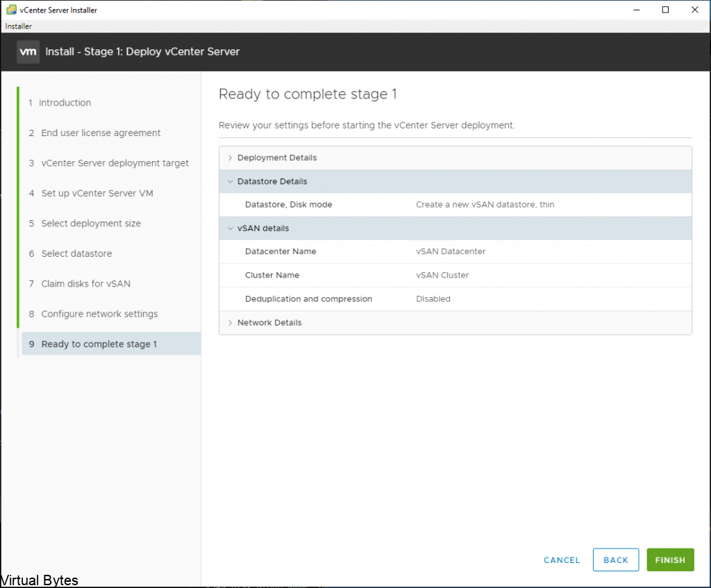711x588 pixels.
Task: Click the 'Review your settings' description text
Action: (x=367, y=125)
